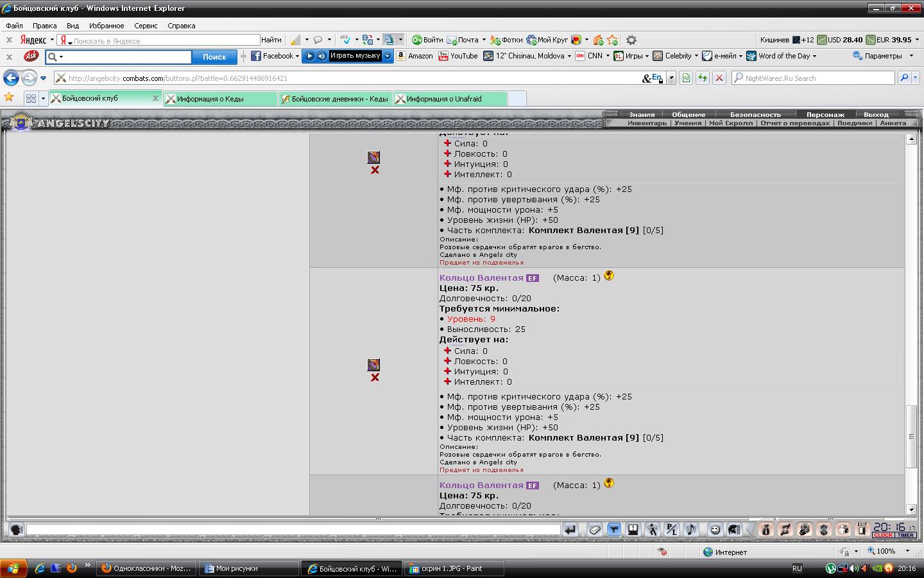Click the Yandex Найти button

pyautogui.click(x=271, y=40)
